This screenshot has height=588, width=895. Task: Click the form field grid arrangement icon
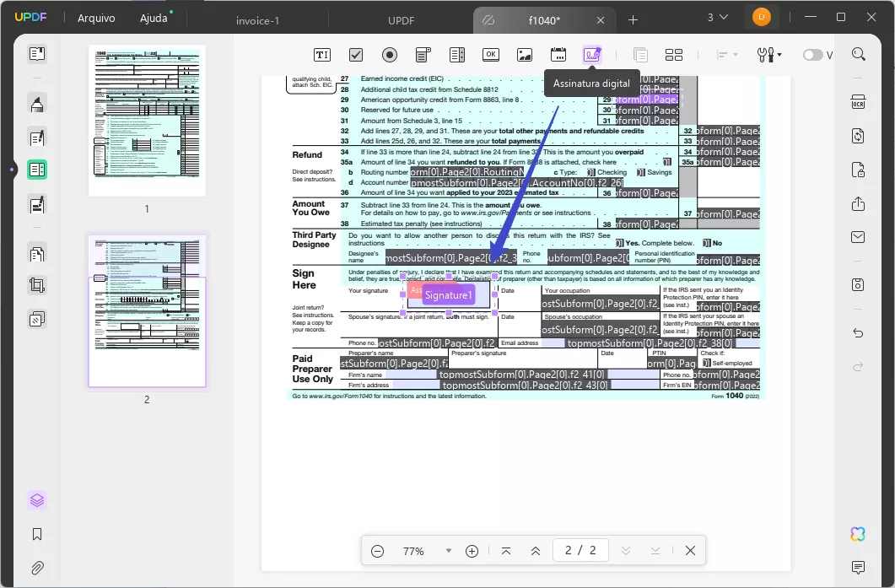[674, 55]
